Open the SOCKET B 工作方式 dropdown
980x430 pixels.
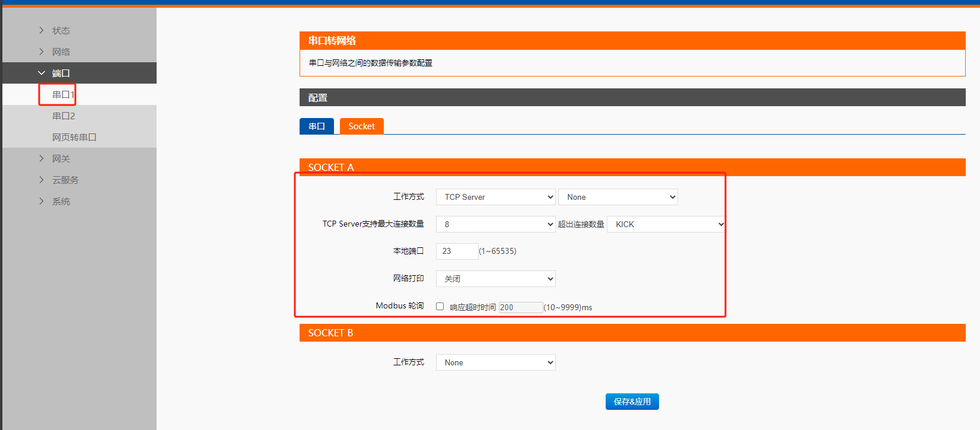click(x=495, y=362)
